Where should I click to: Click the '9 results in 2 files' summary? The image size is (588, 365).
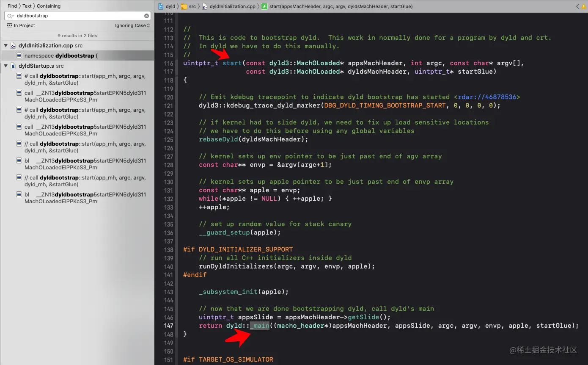[77, 36]
